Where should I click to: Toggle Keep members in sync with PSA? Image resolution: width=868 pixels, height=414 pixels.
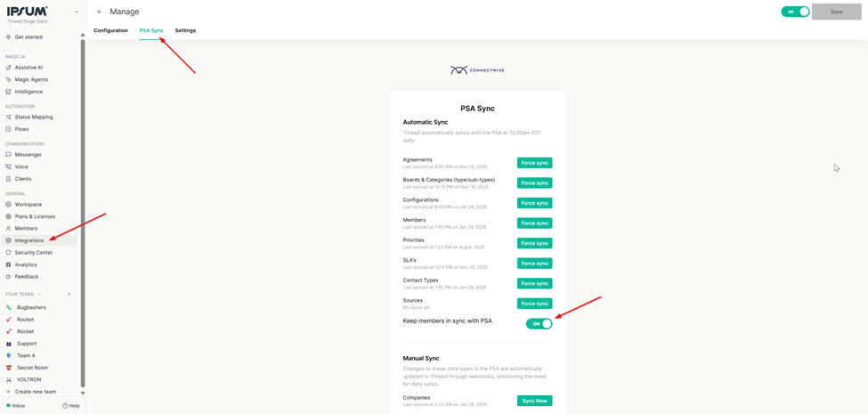click(x=539, y=324)
